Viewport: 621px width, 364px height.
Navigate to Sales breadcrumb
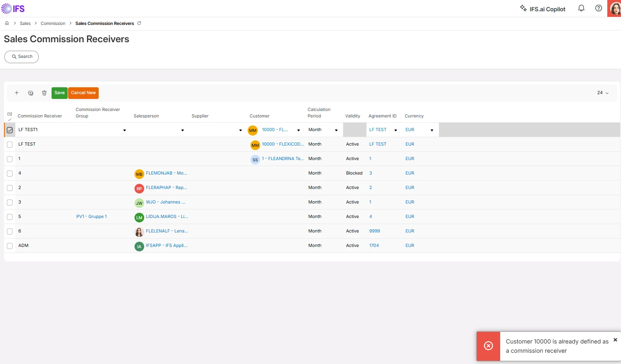tap(25, 23)
